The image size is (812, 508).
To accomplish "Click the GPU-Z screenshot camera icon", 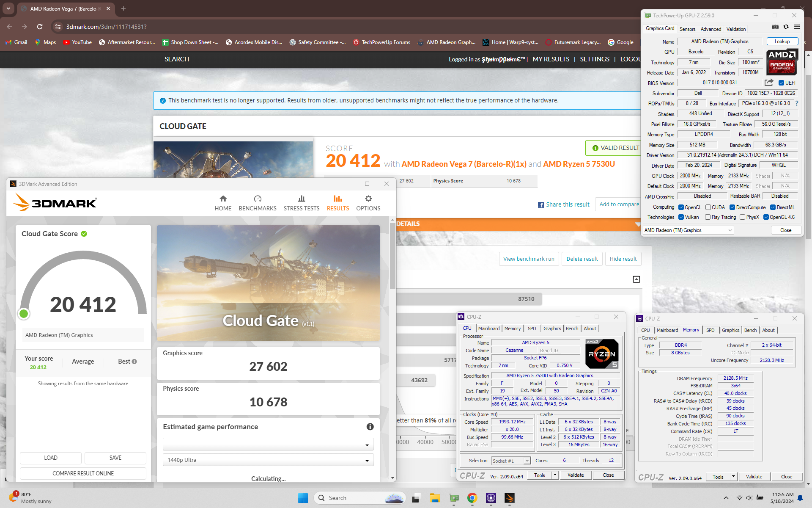I will 775,27.
